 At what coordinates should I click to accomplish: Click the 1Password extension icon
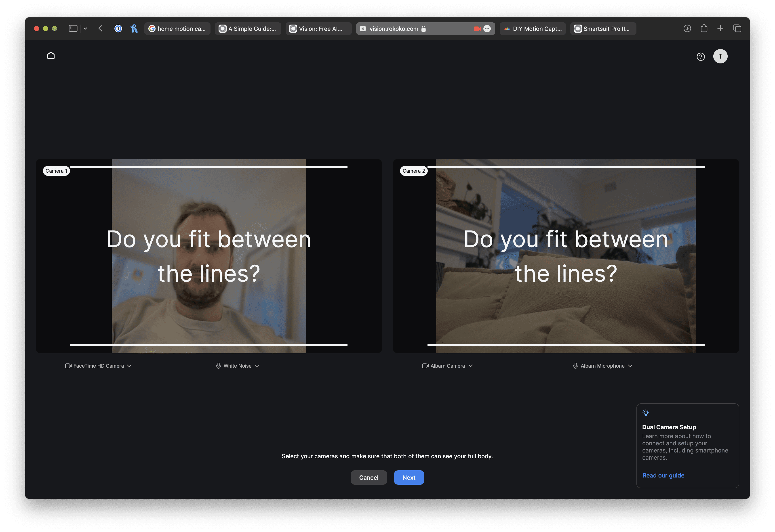click(x=118, y=29)
